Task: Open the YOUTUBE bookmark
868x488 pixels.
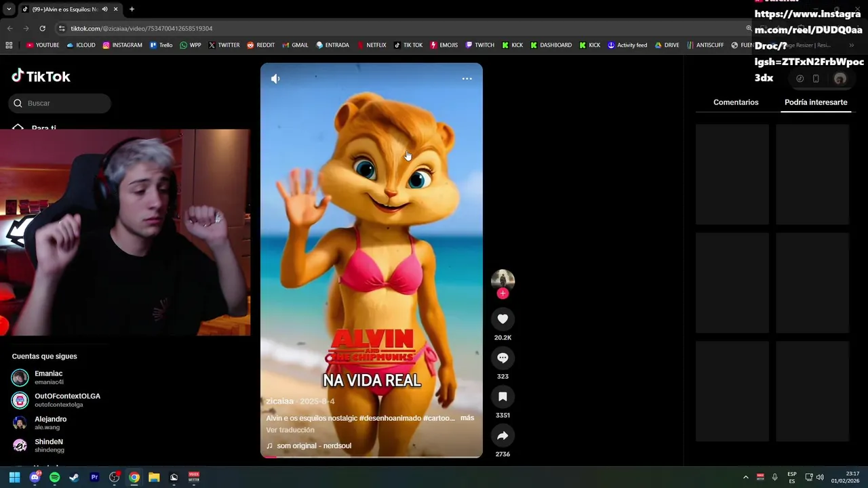Action: [43, 45]
